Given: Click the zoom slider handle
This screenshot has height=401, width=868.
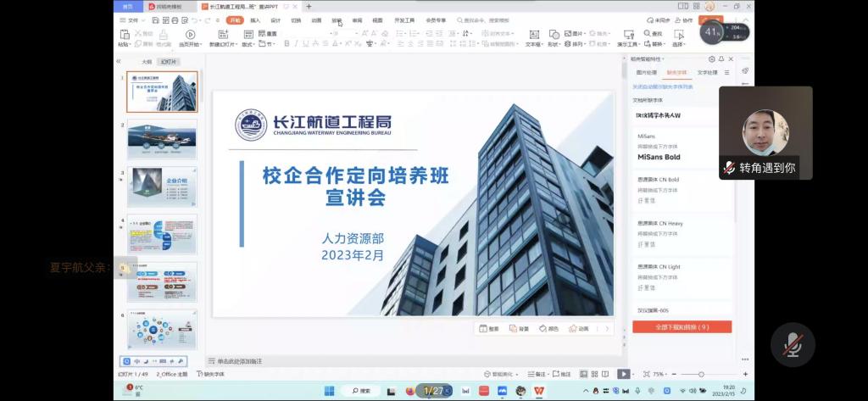Looking at the screenshot, I should (701, 375).
